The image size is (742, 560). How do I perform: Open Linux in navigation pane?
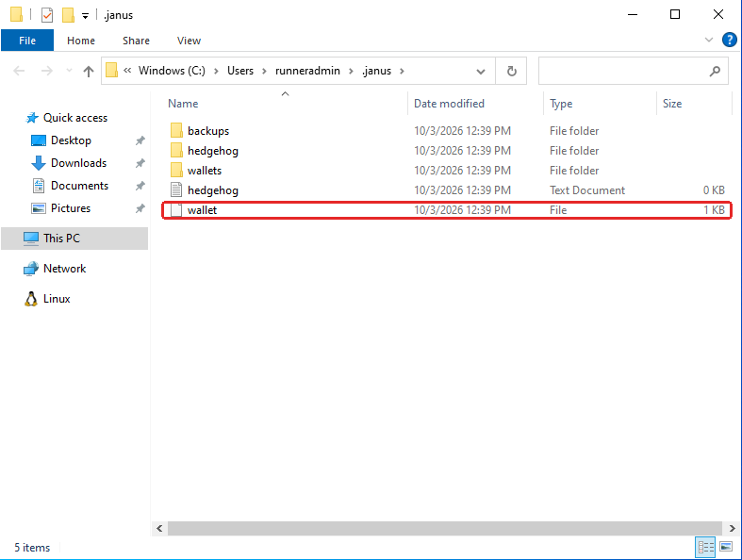click(57, 299)
